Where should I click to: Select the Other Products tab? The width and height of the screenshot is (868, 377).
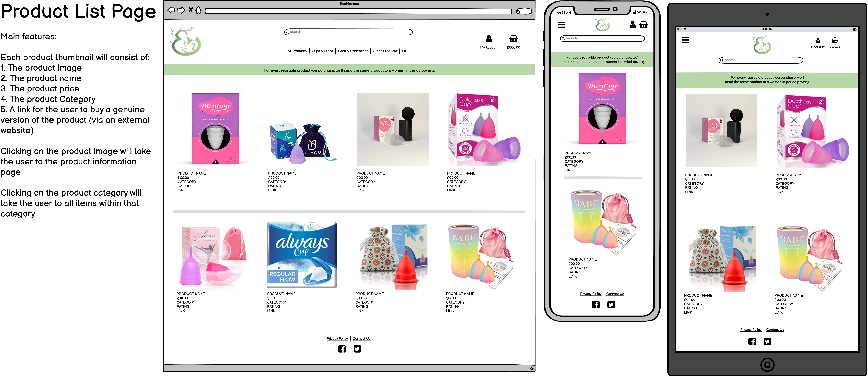point(384,51)
